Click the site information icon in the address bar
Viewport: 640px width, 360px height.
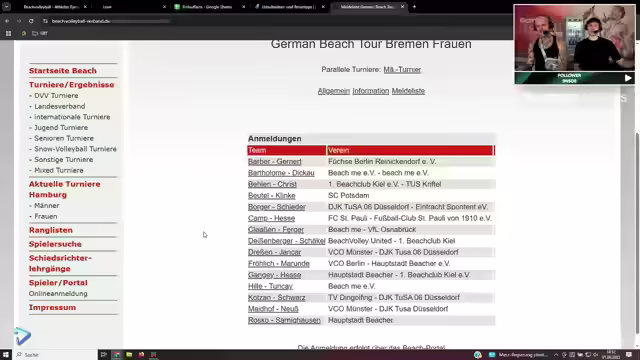click(x=45, y=21)
